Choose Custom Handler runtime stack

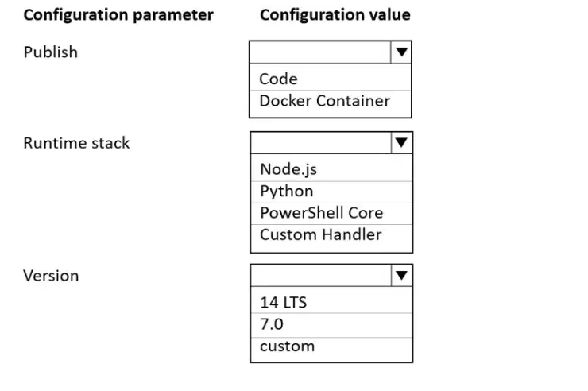[321, 234]
